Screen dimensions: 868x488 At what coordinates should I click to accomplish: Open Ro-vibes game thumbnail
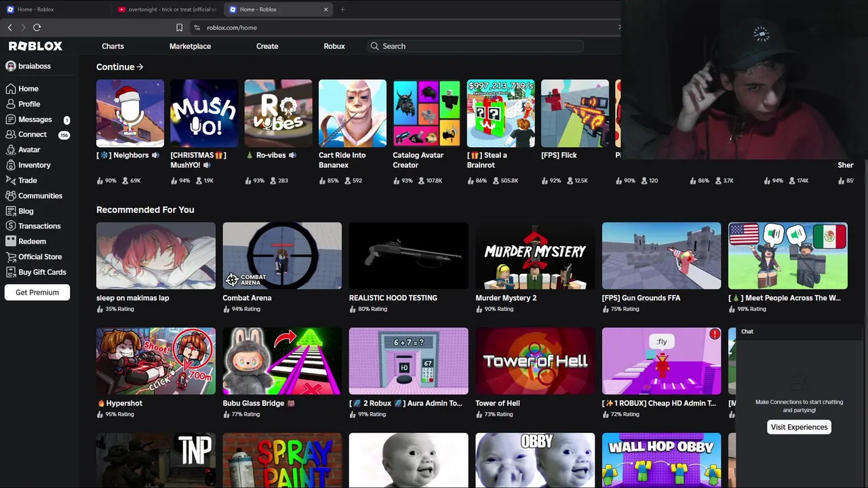[278, 113]
